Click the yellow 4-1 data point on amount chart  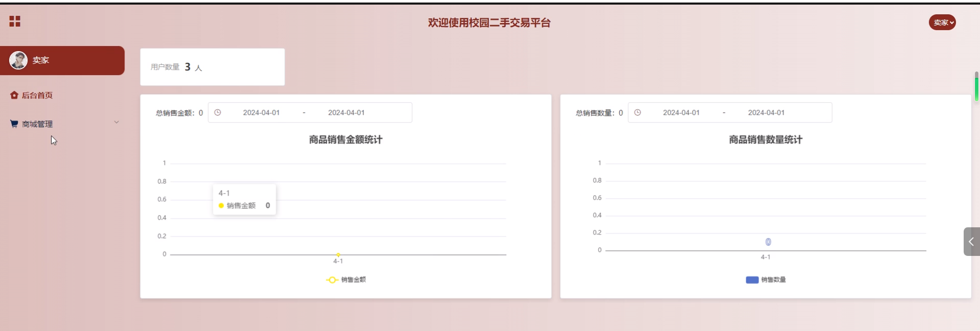[x=338, y=254]
